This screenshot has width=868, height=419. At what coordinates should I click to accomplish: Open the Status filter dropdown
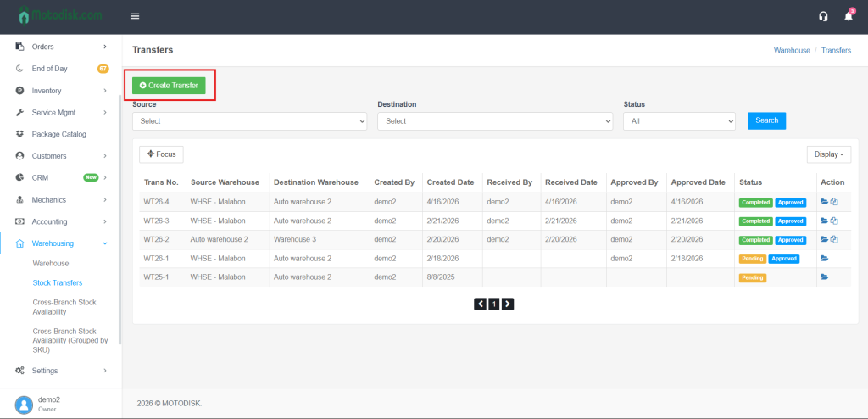679,121
